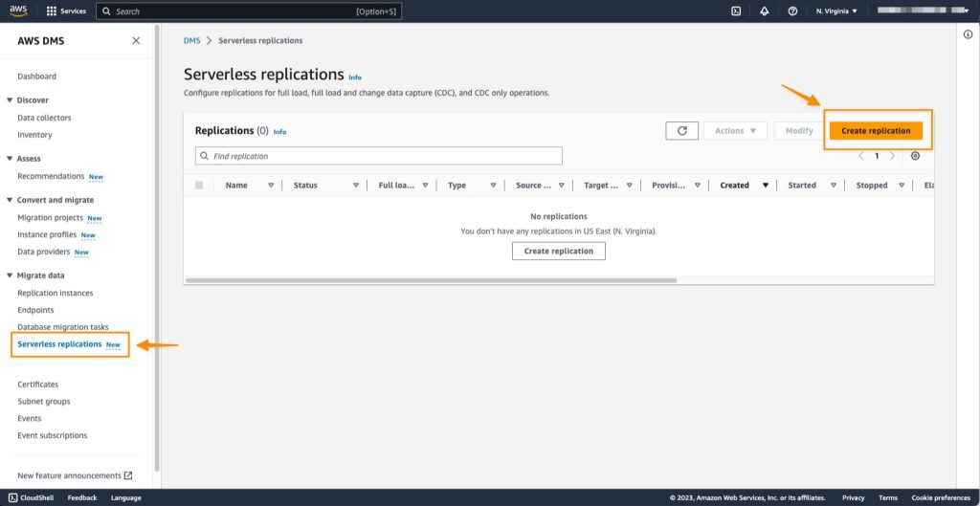
Task: Click the disabled Modify button
Action: (x=799, y=130)
